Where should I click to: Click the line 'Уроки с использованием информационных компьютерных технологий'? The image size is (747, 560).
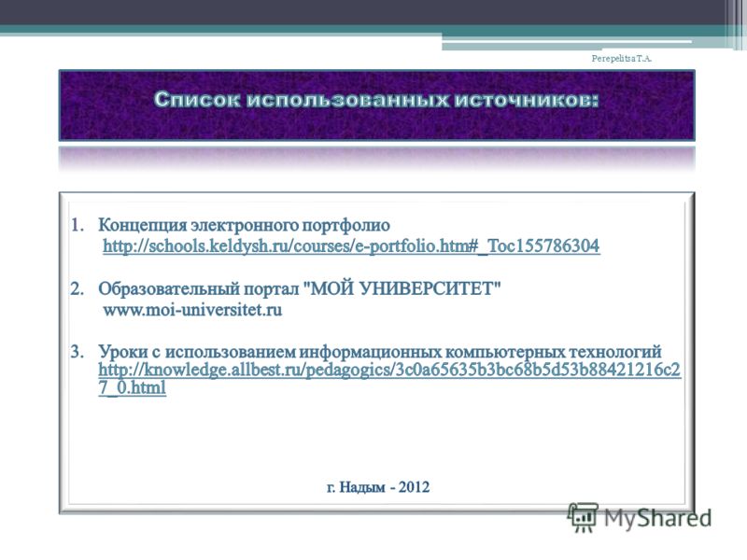coord(380,352)
